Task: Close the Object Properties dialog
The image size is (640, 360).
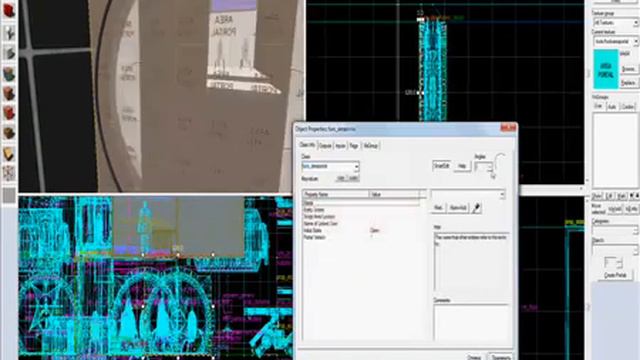Action: (508, 128)
